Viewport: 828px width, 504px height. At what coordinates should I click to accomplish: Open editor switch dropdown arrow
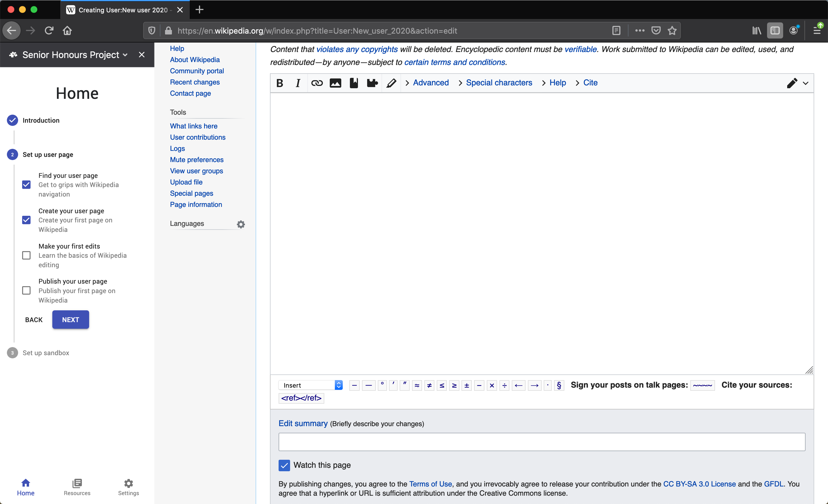click(806, 83)
